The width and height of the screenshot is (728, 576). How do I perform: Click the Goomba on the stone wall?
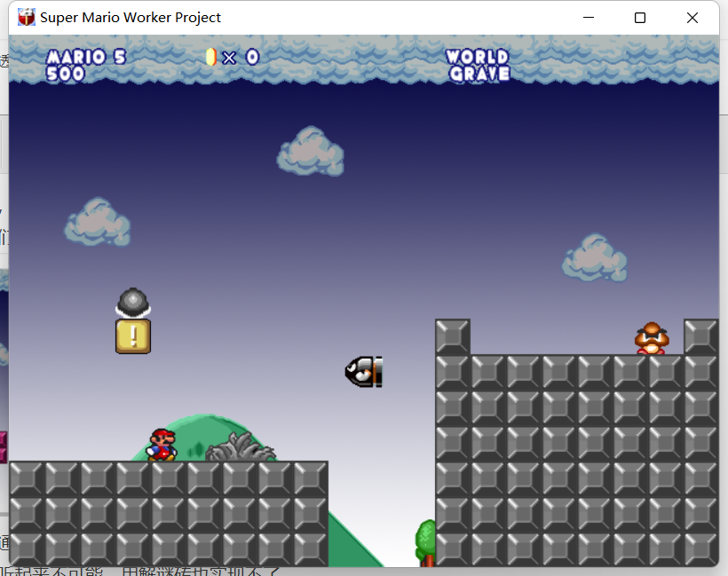652,338
